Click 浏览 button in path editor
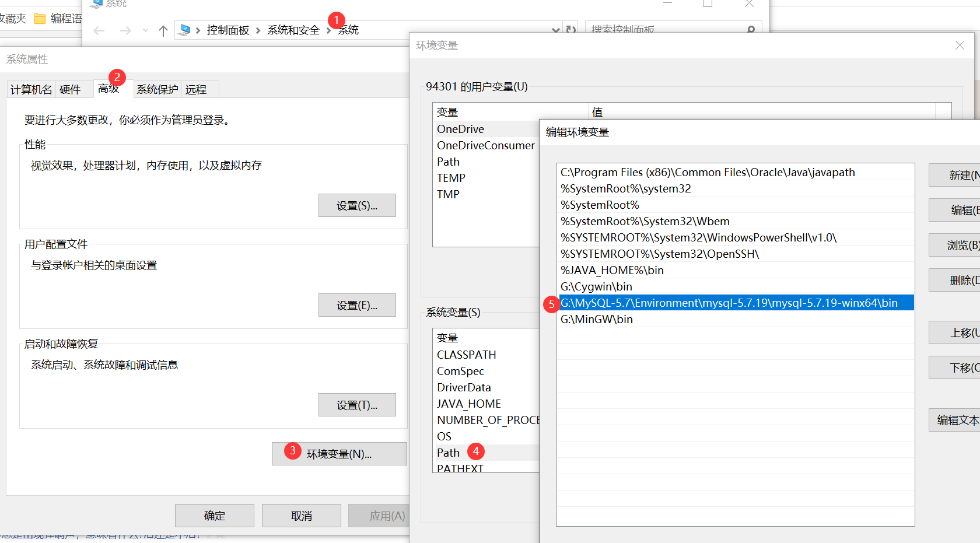Image resolution: width=980 pixels, height=543 pixels. pos(955,245)
